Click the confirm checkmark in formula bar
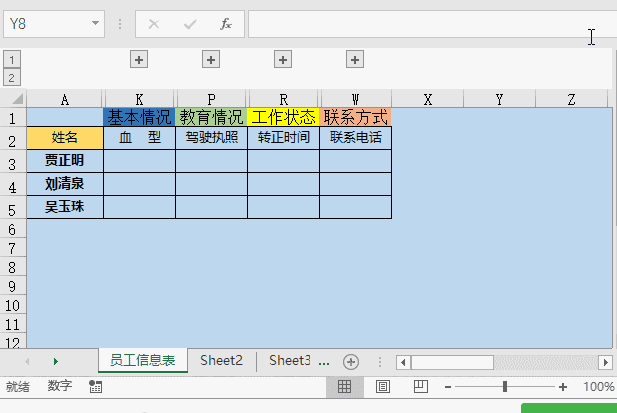Image resolution: width=617 pixels, height=413 pixels. tap(190, 24)
